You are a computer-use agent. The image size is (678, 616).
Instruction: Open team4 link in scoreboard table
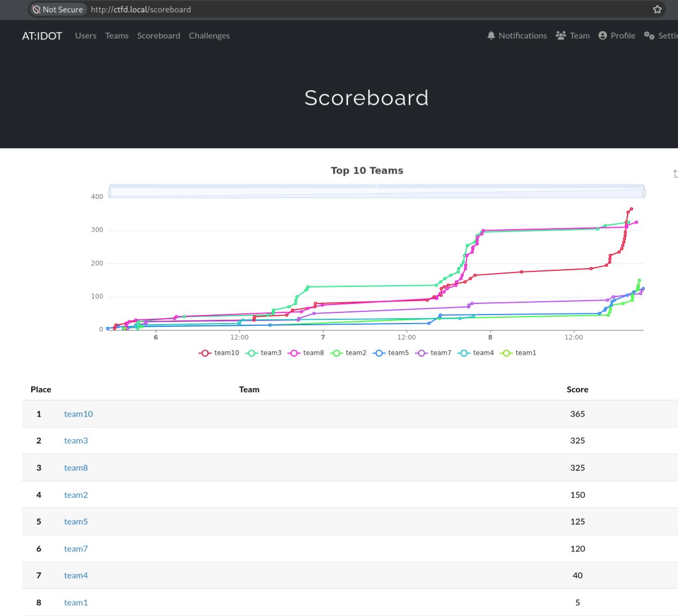pos(76,575)
